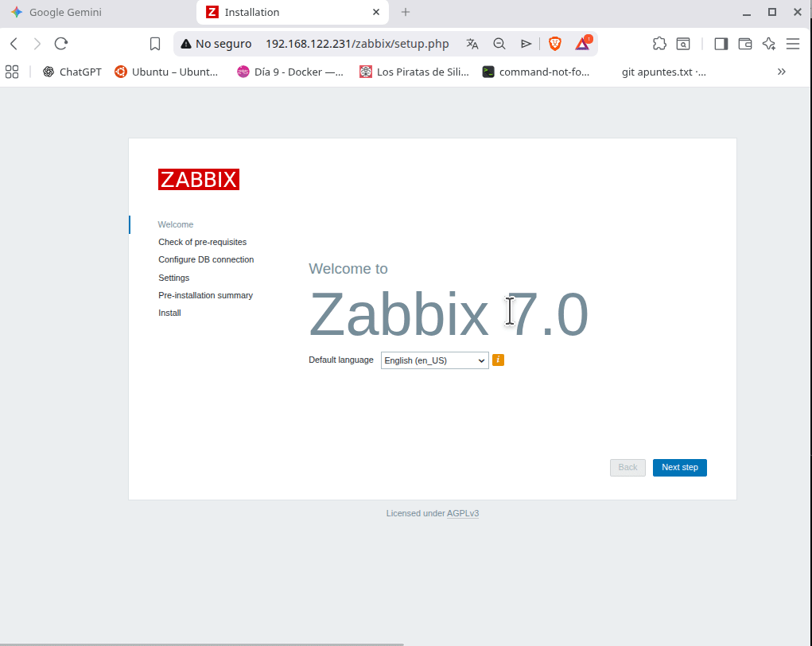Screen dimensions: 812x646
Task: Click the horizontal scrollbar at bottom
Action: (x=202, y=644)
